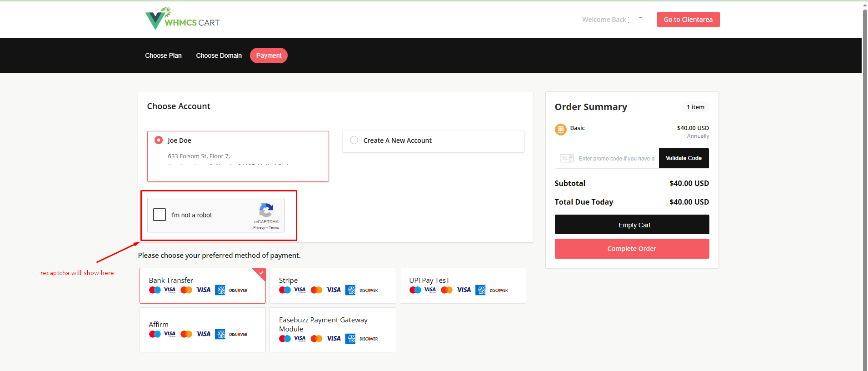Click the Amex icon under UPI Pay TesT

coord(480,290)
